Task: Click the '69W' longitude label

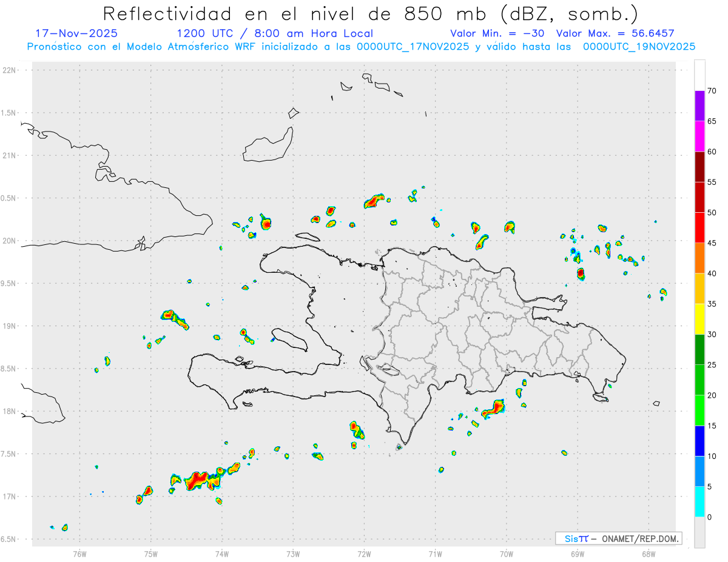Action: click(x=578, y=554)
